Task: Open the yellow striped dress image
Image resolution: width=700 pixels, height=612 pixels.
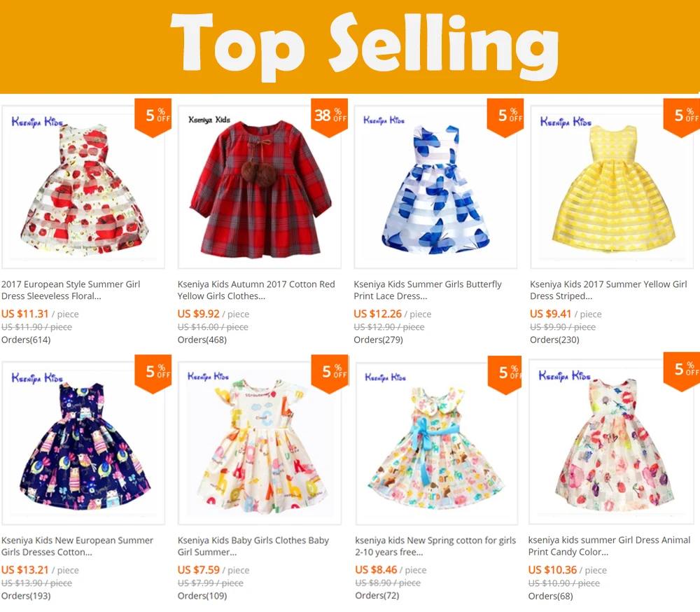Action: tap(612, 187)
